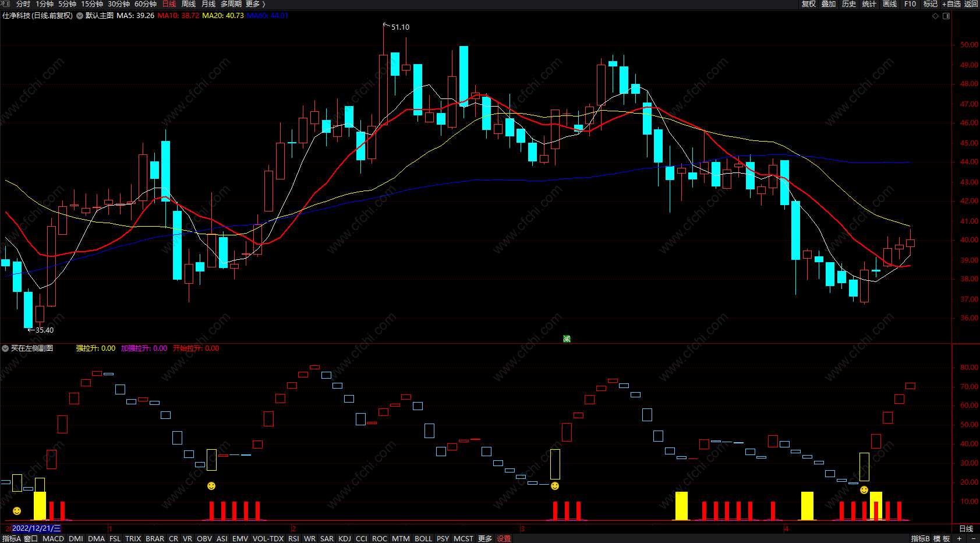Apply the ASI indicator
This screenshot has height=543, width=980.
[222, 539]
